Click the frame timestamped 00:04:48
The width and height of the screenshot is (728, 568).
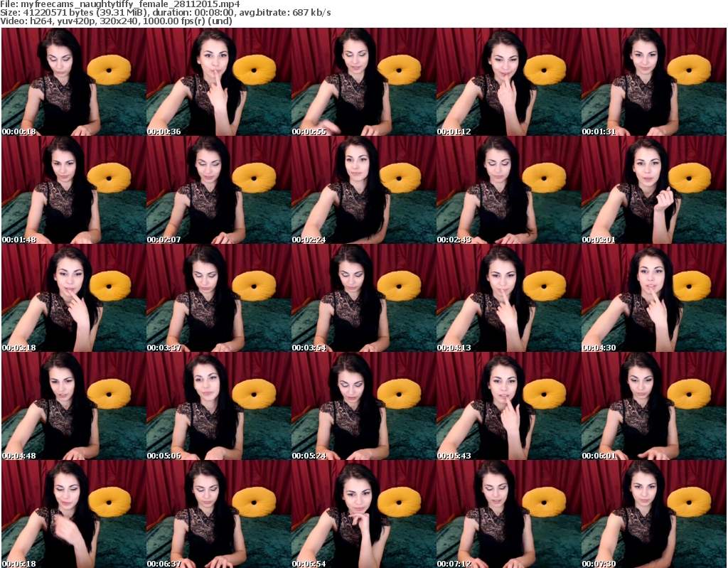(74, 406)
